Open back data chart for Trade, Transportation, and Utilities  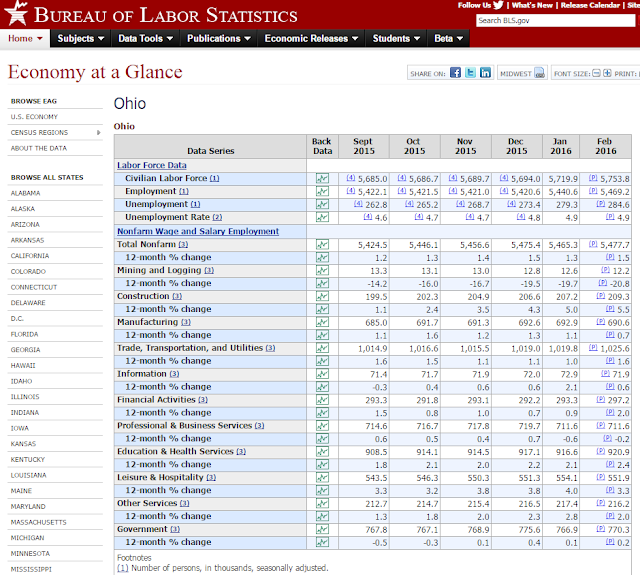tap(322, 348)
